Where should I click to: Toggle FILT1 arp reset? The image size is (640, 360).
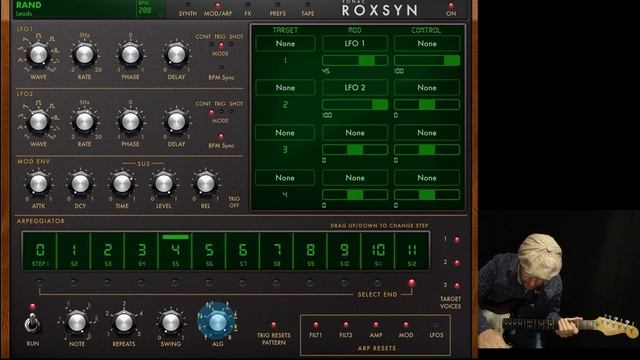pos(316,325)
